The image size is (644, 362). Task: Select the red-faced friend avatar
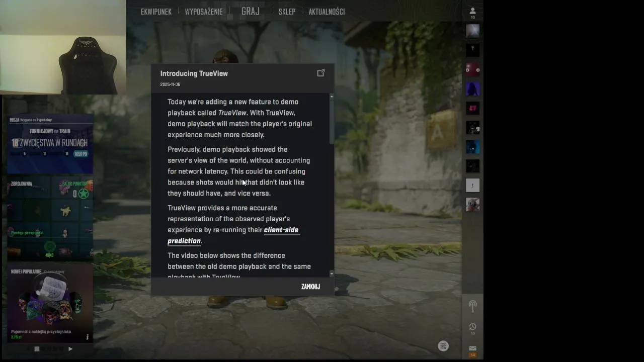coord(472,69)
